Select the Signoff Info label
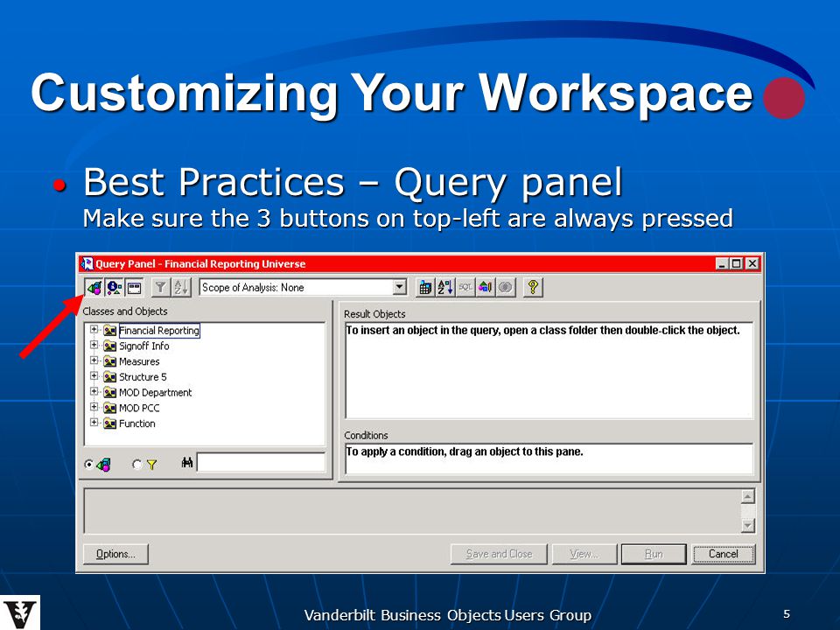The image size is (840, 630). (144, 346)
